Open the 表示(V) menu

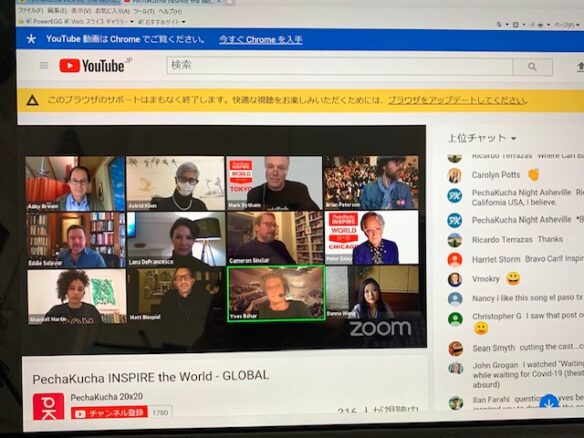click(x=81, y=11)
